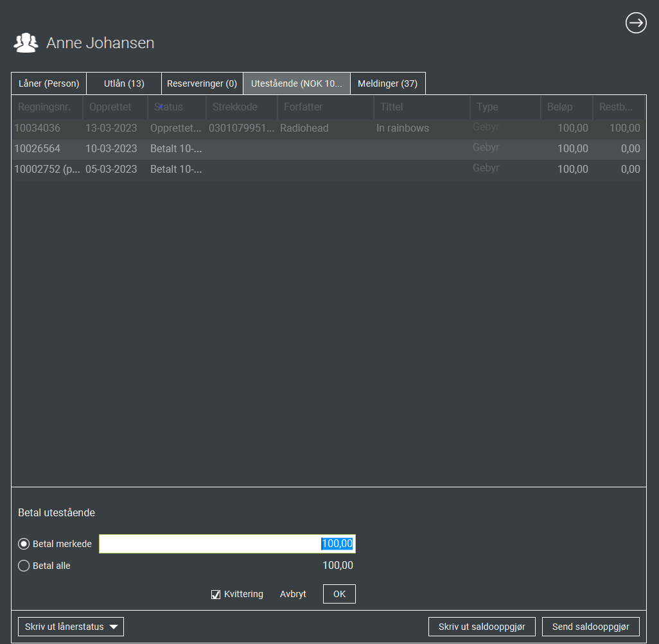The height and width of the screenshot is (644, 659).
Task: Select the Betal merkede radio button
Action: [x=24, y=544]
